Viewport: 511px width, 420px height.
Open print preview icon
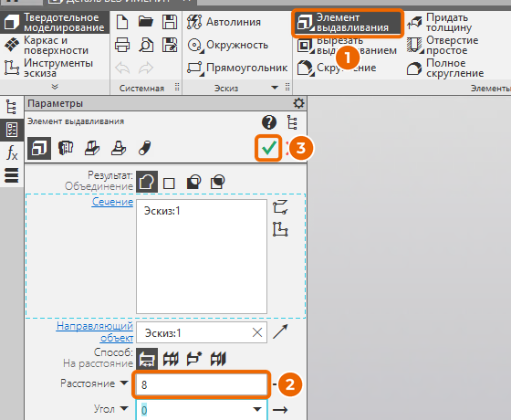(x=146, y=45)
